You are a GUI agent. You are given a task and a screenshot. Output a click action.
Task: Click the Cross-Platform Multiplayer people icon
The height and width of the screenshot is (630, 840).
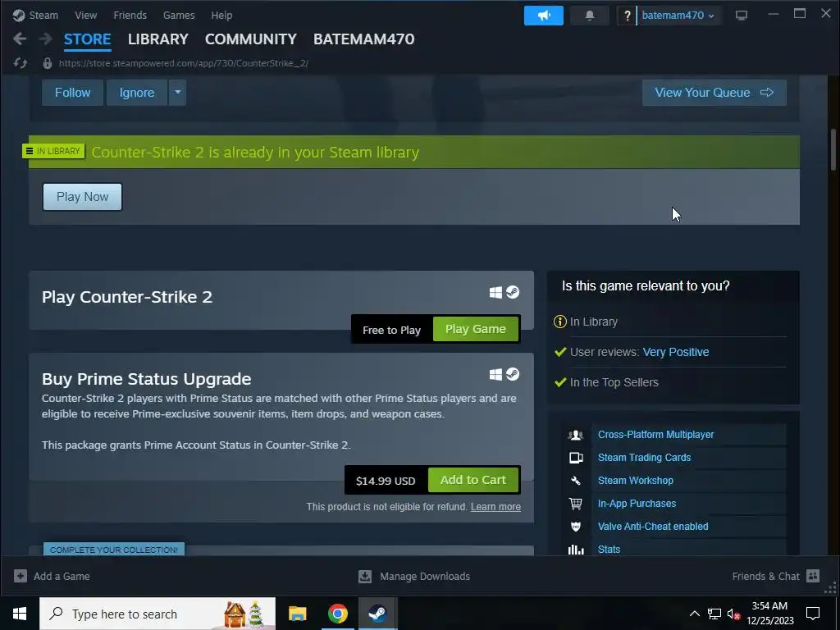click(x=575, y=435)
